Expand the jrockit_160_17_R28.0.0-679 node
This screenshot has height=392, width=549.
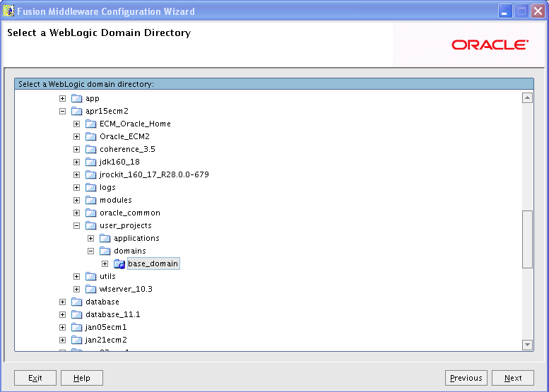[x=77, y=174]
